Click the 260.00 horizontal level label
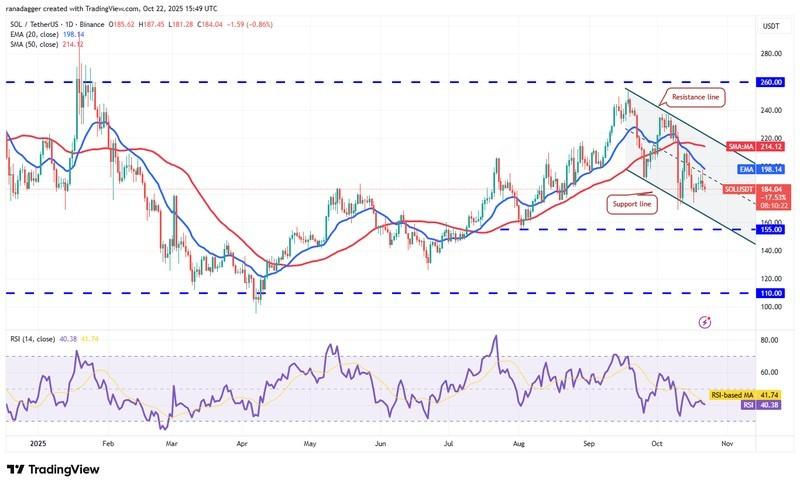The width and height of the screenshot is (800, 487). 772,83
